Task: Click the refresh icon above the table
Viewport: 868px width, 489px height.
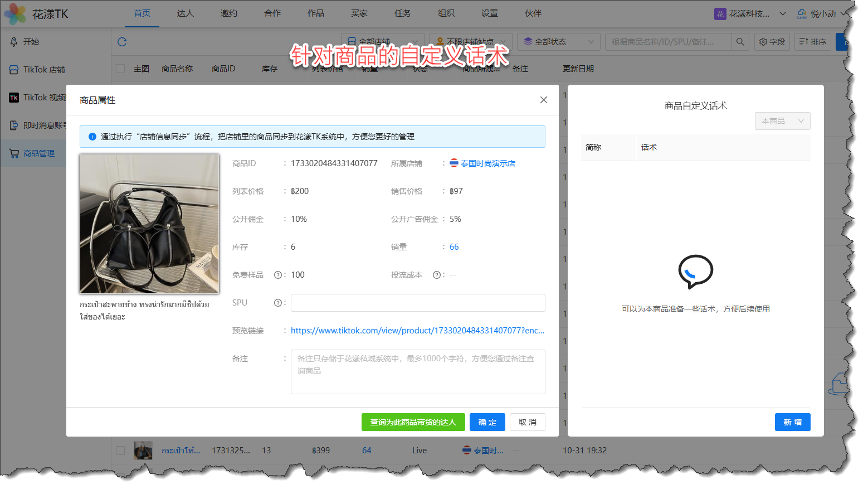Action: (122, 42)
